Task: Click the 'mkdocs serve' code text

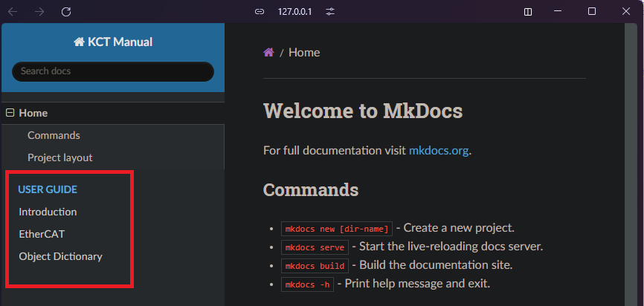Action: coord(315,247)
